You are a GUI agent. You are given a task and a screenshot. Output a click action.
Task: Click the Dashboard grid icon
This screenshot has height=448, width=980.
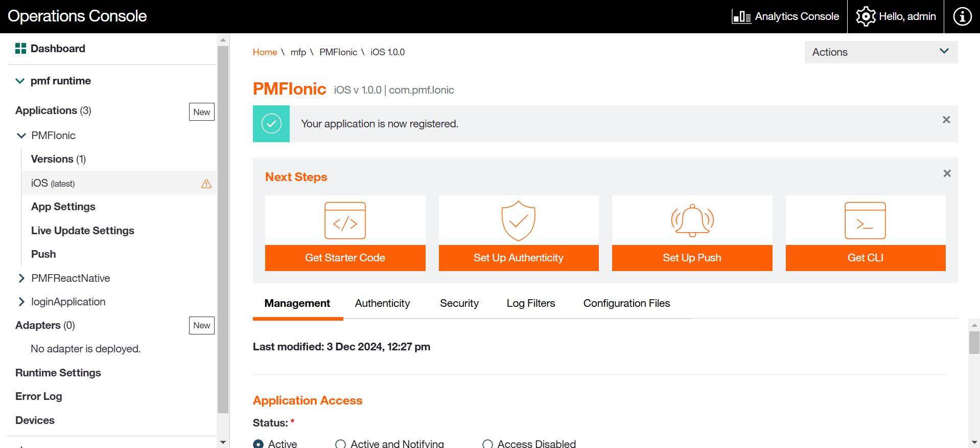[20, 49]
